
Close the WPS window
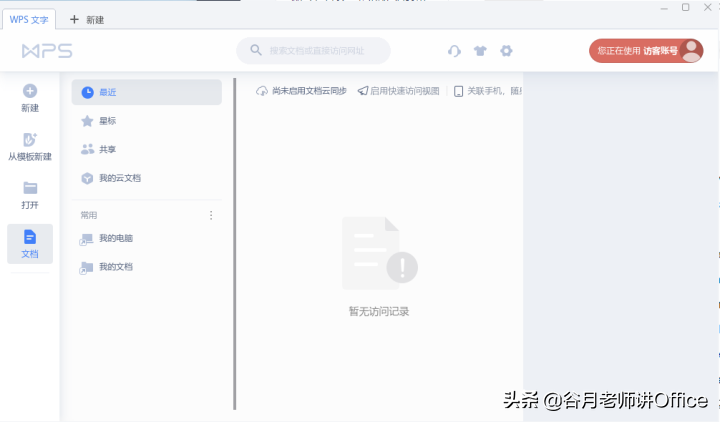point(708,7)
